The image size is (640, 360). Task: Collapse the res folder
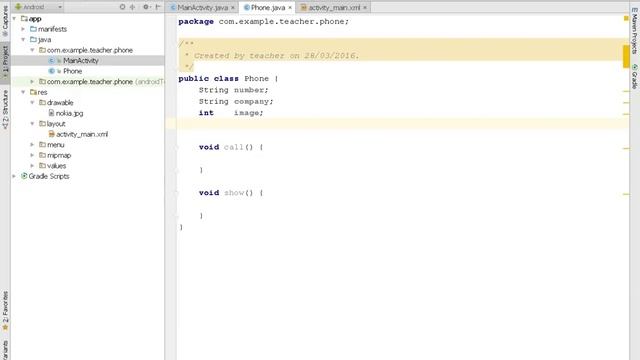[23, 93]
